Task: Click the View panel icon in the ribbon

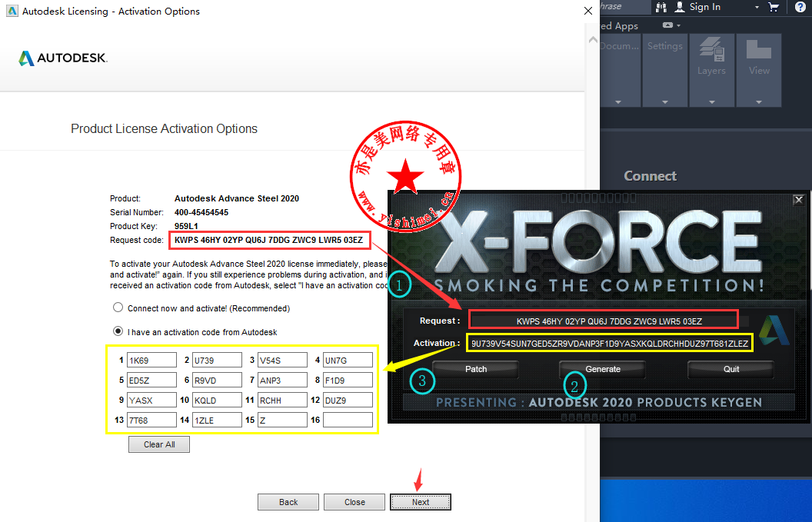Action: pos(759,50)
